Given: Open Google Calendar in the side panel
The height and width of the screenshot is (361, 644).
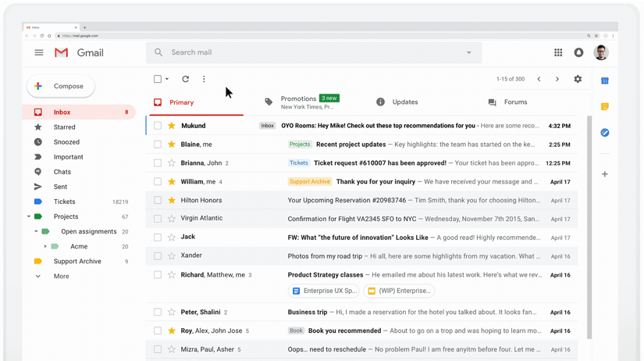Looking at the screenshot, I should pos(604,80).
